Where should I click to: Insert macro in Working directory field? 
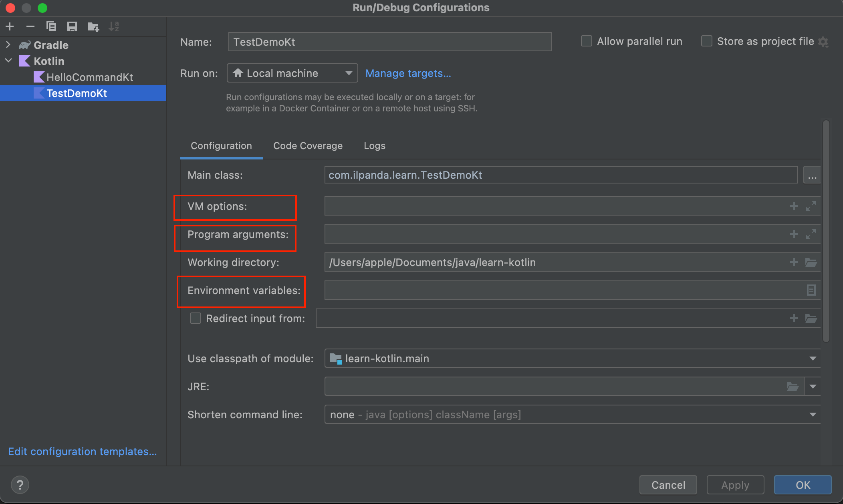pos(794,262)
